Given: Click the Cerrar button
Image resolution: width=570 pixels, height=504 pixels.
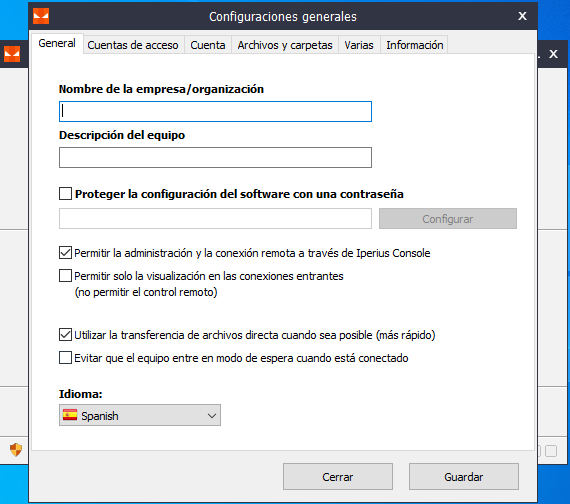Looking at the screenshot, I should tap(338, 477).
